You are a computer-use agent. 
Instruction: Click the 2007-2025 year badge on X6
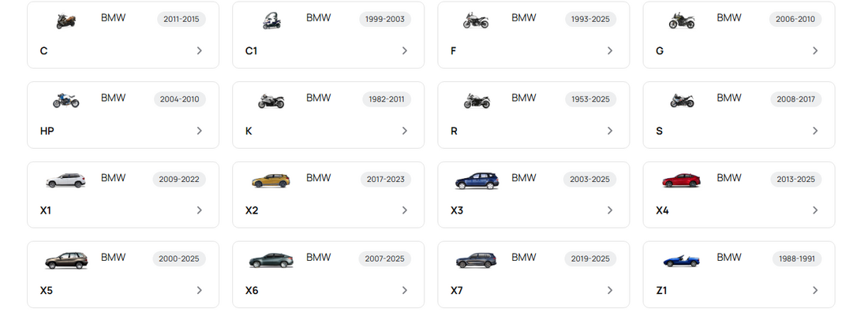pos(385,259)
